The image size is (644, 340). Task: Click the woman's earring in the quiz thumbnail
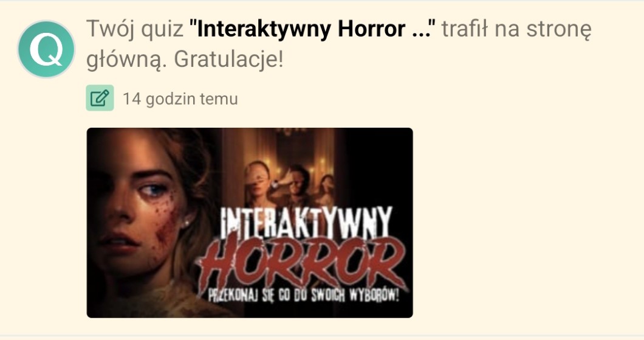[187, 223]
